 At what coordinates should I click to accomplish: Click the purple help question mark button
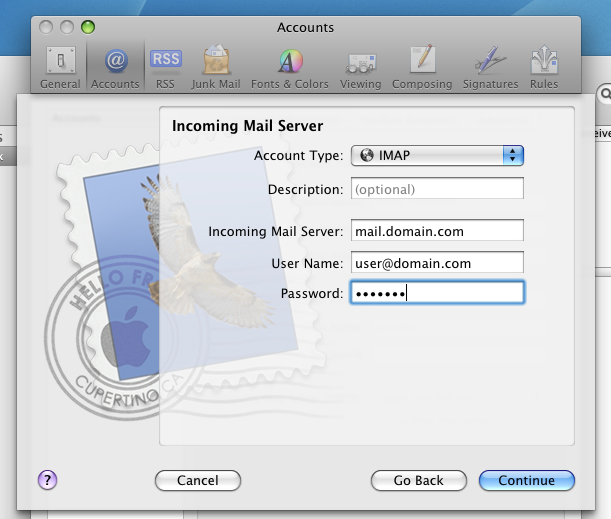(x=46, y=480)
